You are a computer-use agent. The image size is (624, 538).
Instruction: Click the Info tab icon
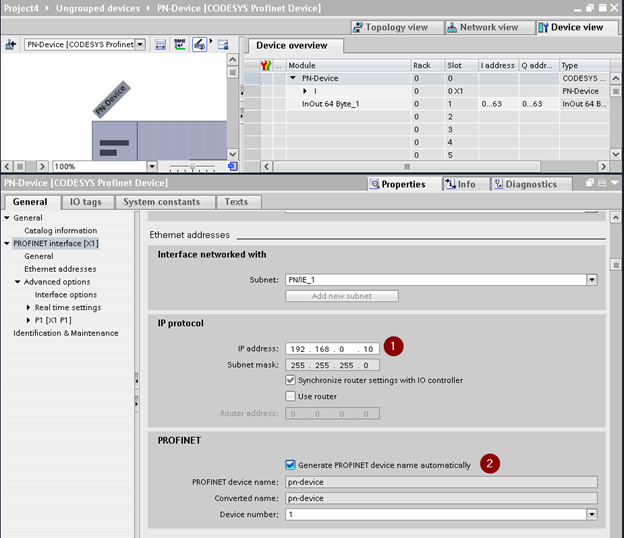click(450, 184)
